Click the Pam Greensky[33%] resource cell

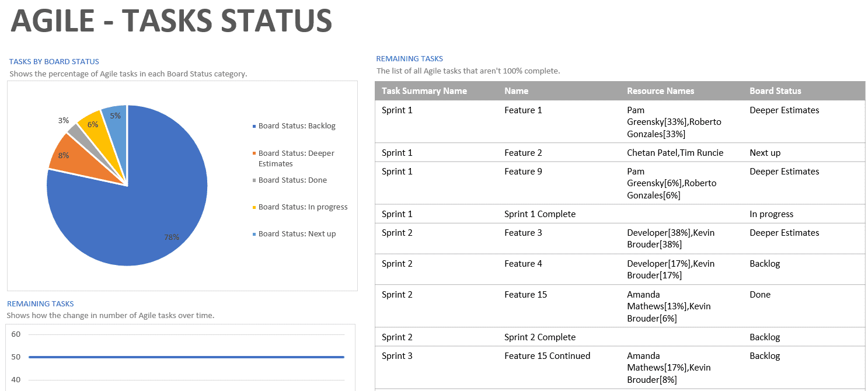click(674, 121)
